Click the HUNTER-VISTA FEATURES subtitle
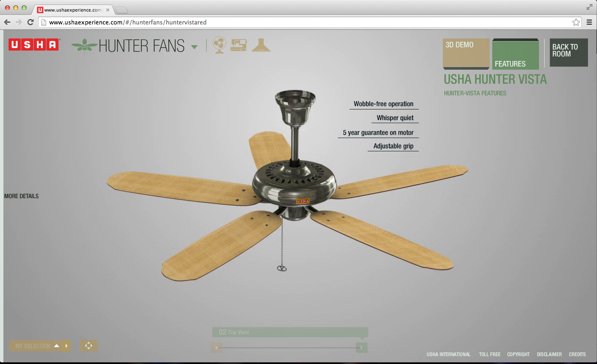597x364 pixels. click(475, 93)
